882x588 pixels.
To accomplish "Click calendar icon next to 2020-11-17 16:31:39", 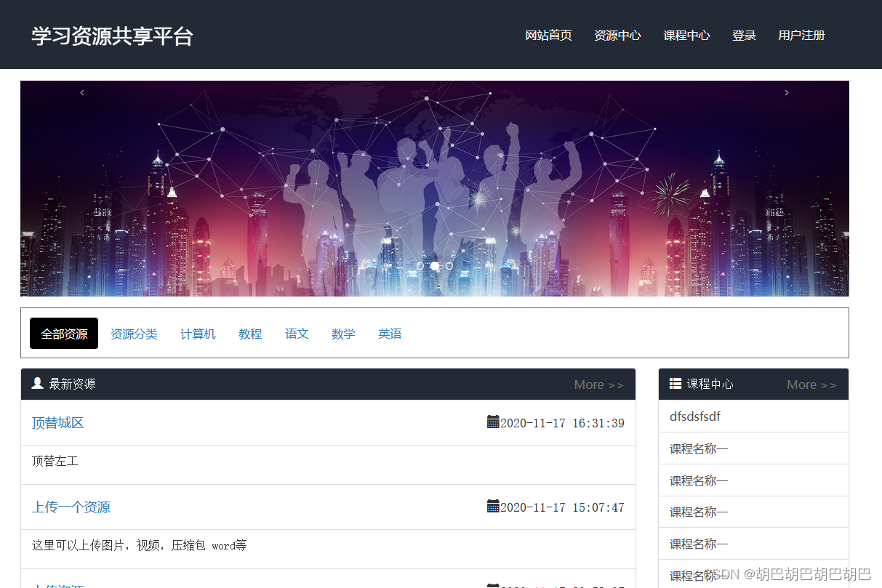I will coord(493,422).
